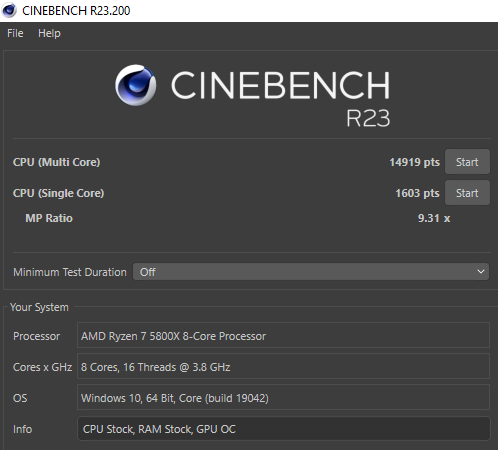Screen dimensions: 498x450
Task: Select the 1603 pts single core score
Action: tap(417, 193)
